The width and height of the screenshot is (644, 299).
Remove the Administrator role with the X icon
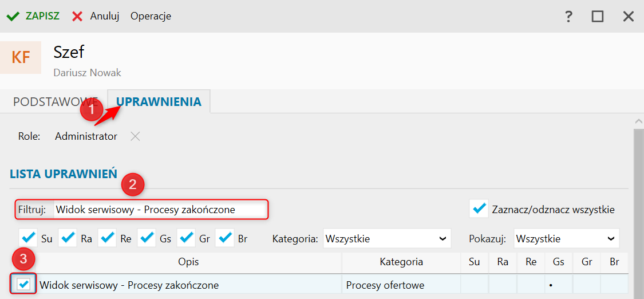135,136
